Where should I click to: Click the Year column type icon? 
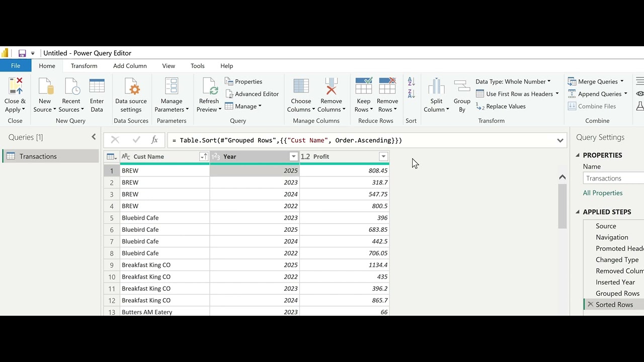point(216,157)
